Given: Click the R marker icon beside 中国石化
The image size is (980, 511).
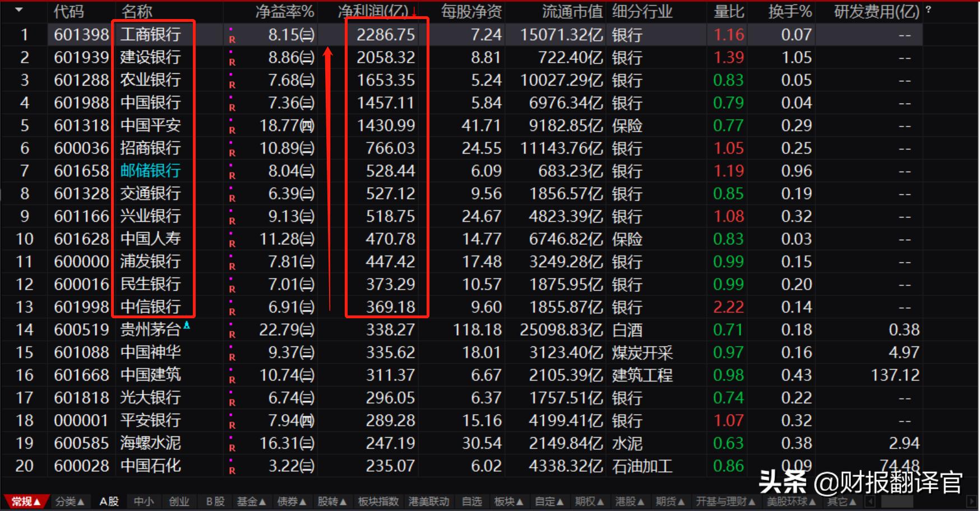Looking at the screenshot, I should (x=232, y=470).
